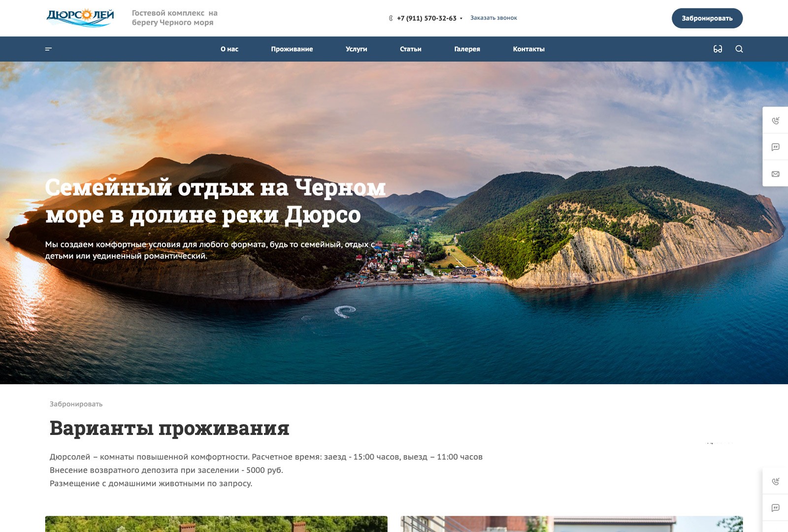Open the Галерея menu item
The image size is (788, 532).
click(x=467, y=49)
